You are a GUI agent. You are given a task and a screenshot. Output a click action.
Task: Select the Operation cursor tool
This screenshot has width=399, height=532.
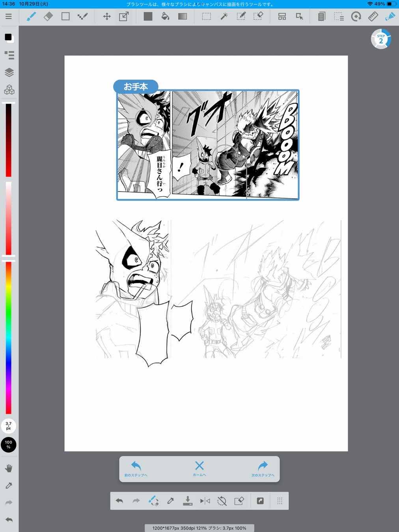[x=300, y=17]
